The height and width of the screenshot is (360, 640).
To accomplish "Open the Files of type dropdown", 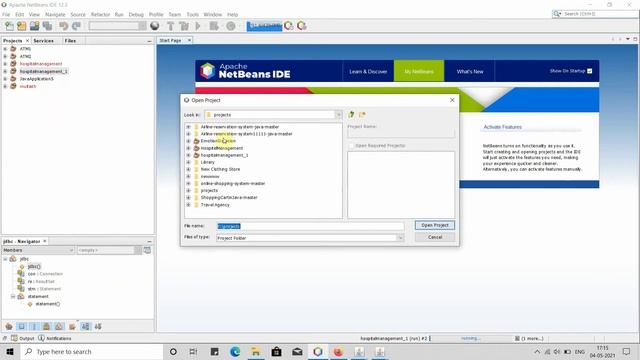I will (x=400, y=238).
